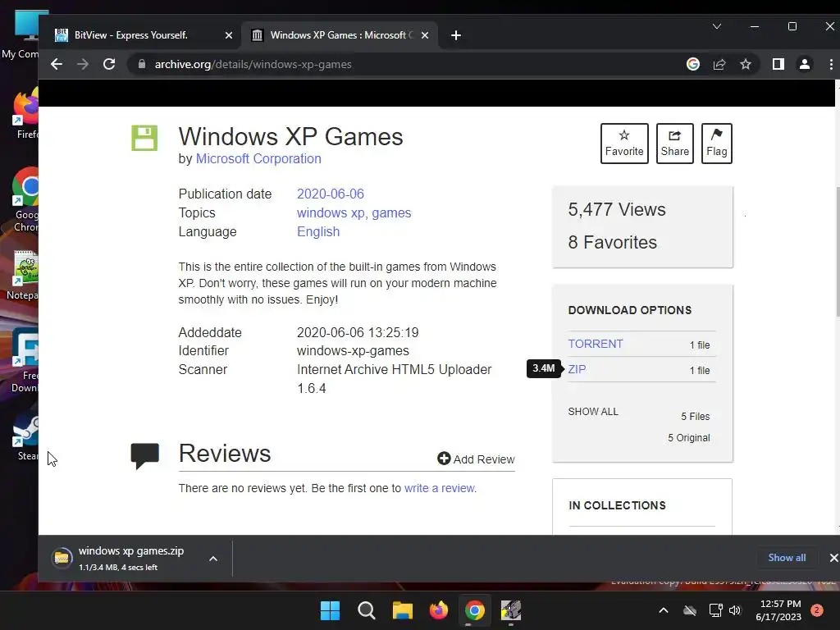
Task: Click the identifier 'windows-xp-games' text
Action: click(x=353, y=351)
